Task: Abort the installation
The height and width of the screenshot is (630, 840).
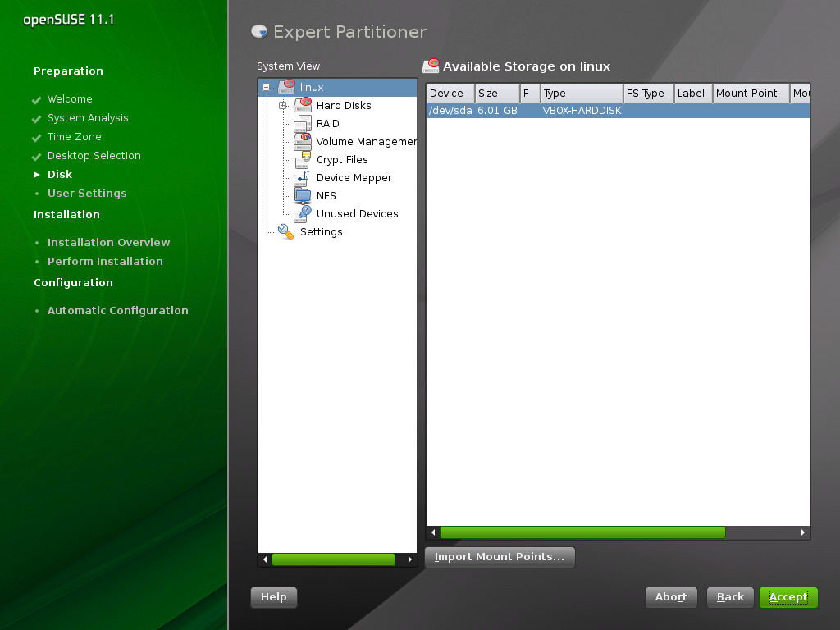Action: 670,597
